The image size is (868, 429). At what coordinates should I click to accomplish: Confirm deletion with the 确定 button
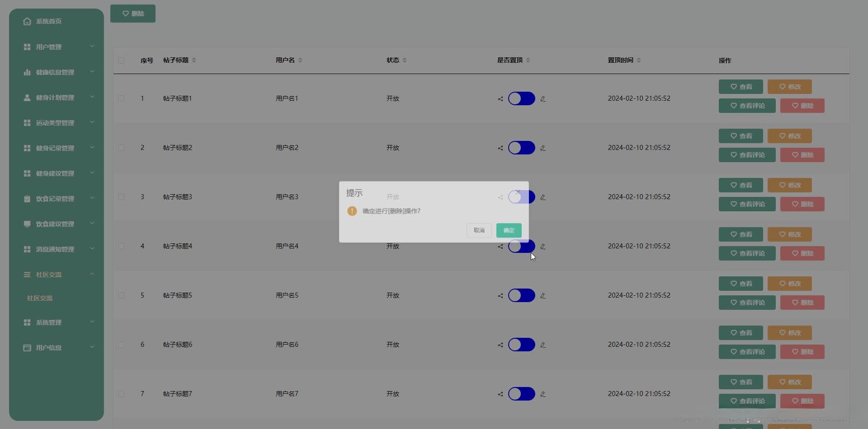[509, 230]
